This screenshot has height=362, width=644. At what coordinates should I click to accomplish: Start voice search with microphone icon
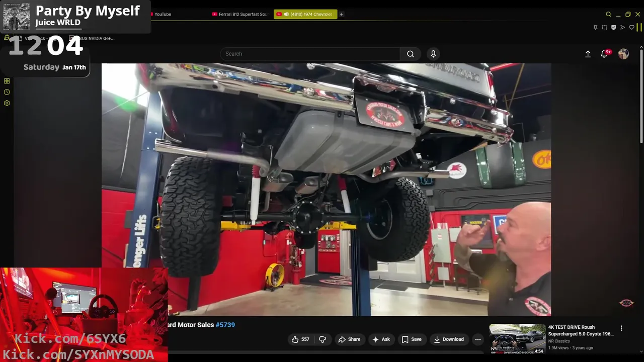(x=433, y=54)
